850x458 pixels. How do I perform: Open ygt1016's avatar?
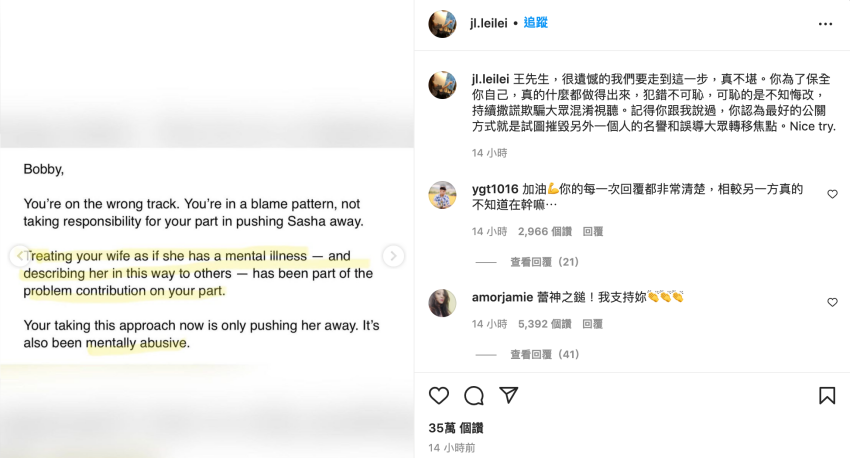[442, 195]
